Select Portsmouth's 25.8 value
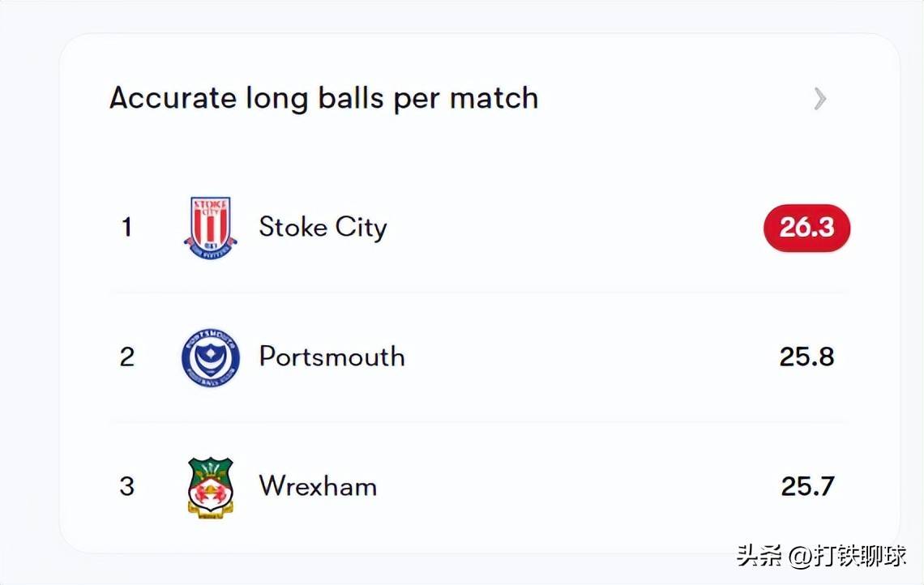 (x=806, y=357)
